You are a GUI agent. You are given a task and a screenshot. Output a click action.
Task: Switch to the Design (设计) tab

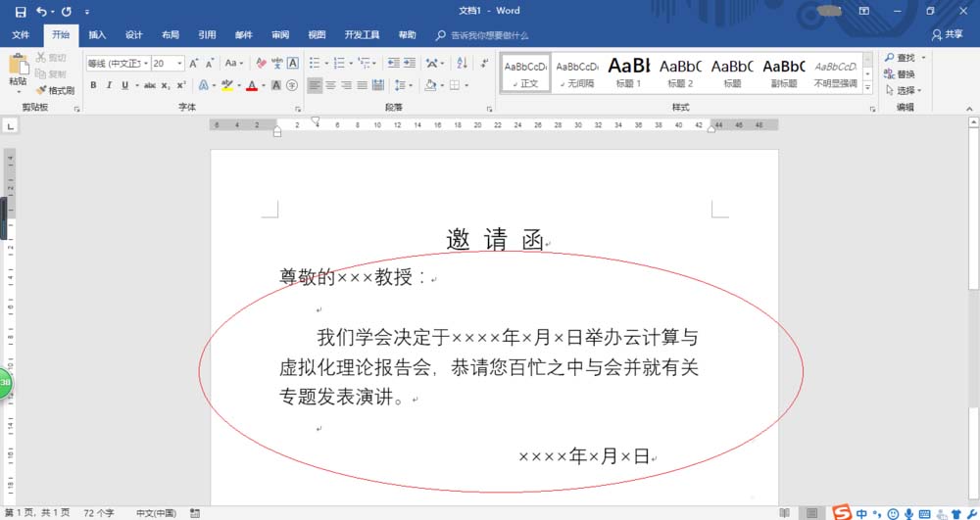coord(133,35)
